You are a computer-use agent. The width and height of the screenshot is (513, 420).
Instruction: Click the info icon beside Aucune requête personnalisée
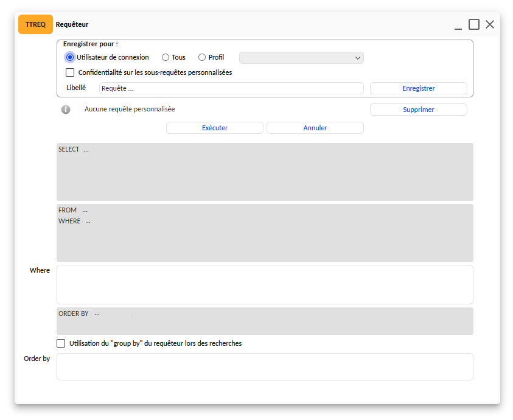click(66, 110)
